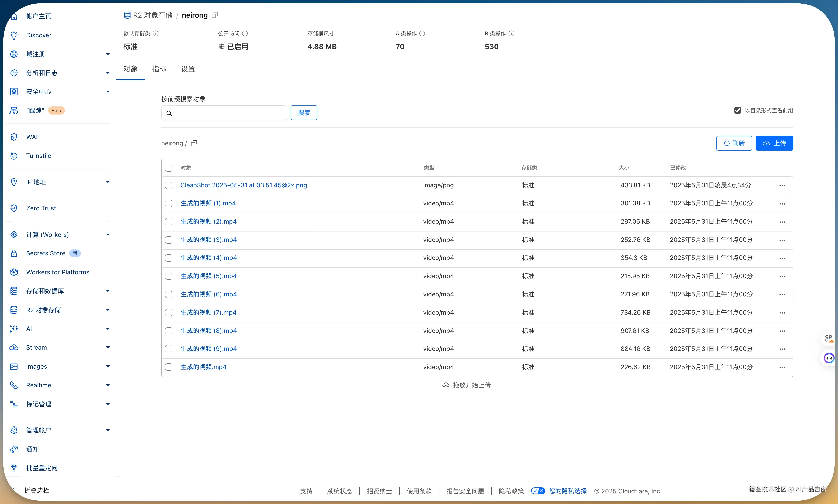Open more actions for CleanShot png row
This screenshot has height=504, width=838.
pyautogui.click(x=782, y=185)
